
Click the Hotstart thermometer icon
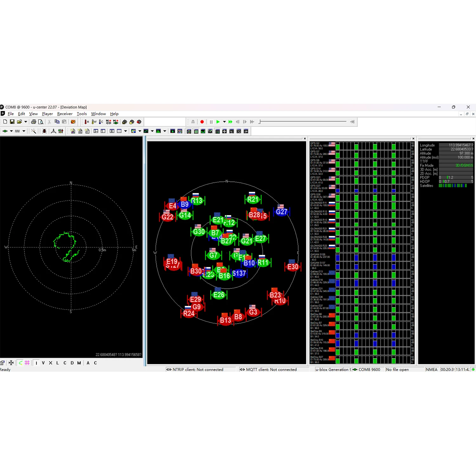tap(87, 122)
